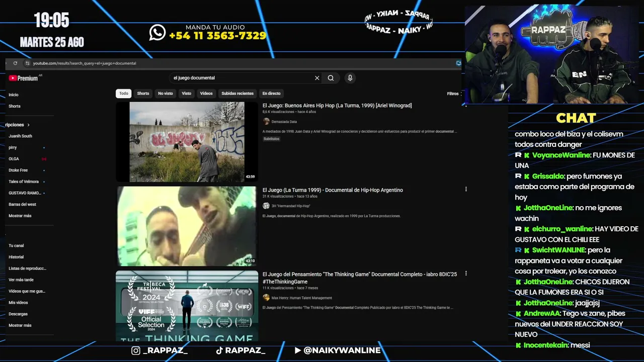Open 'El Juego: Buenos Aires Hip Hop' title
The height and width of the screenshot is (362, 644).
(x=337, y=106)
